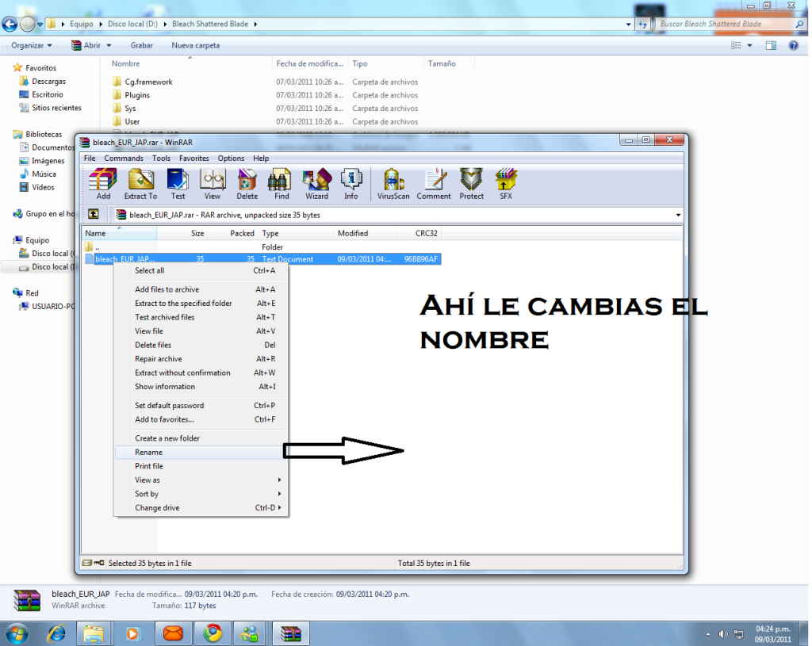Click the Add toolbar icon in WinRAR
Screen dimensions: 812x646
tap(103, 184)
